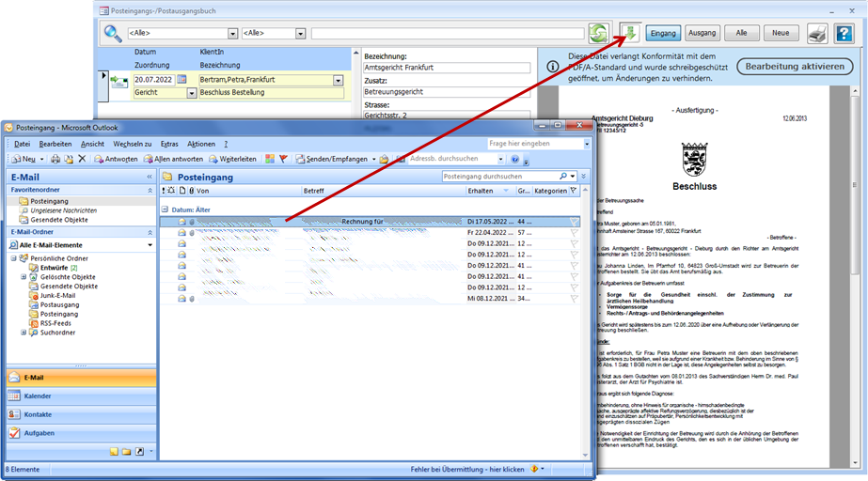
Task: Open the Ansicht menu
Action: point(92,144)
